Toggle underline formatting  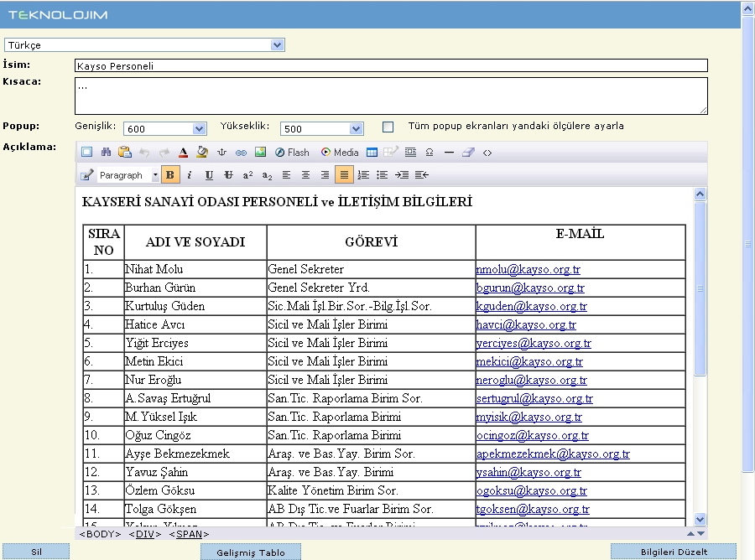(209, 174)
